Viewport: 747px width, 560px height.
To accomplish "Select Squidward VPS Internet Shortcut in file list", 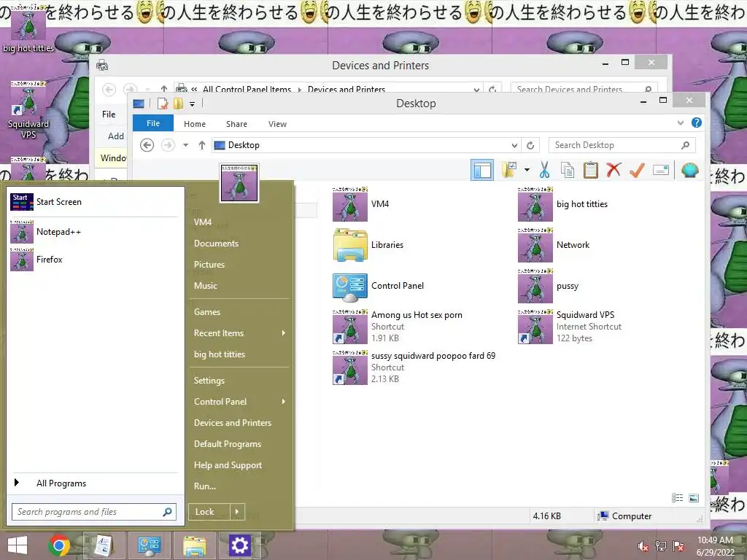I will tap(570, 327).
